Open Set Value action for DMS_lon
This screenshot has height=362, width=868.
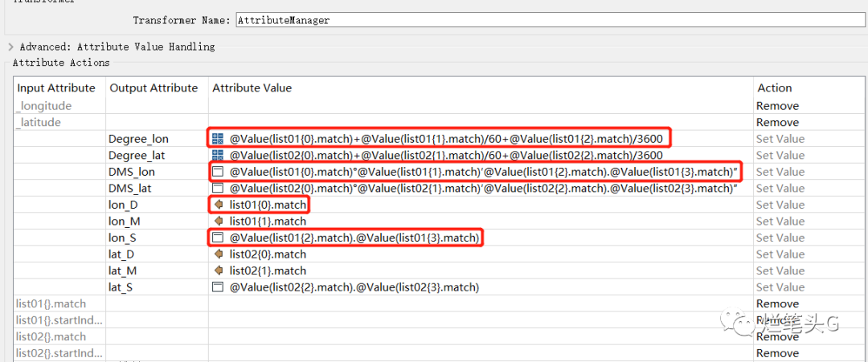780,172
